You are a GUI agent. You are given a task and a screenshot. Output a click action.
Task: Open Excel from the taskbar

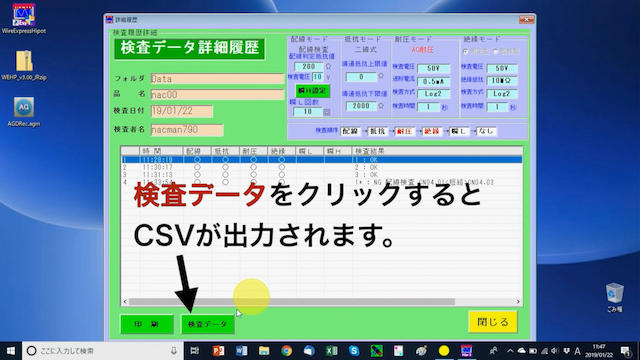coord(331,351)
